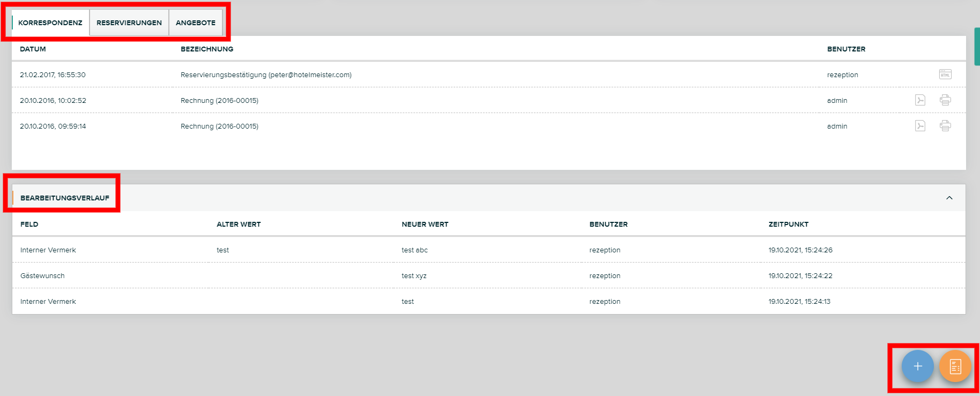This screenshot has height=396, width=980.
Task: Select the Gästewunsch history row
Action: tap(42, 275)
